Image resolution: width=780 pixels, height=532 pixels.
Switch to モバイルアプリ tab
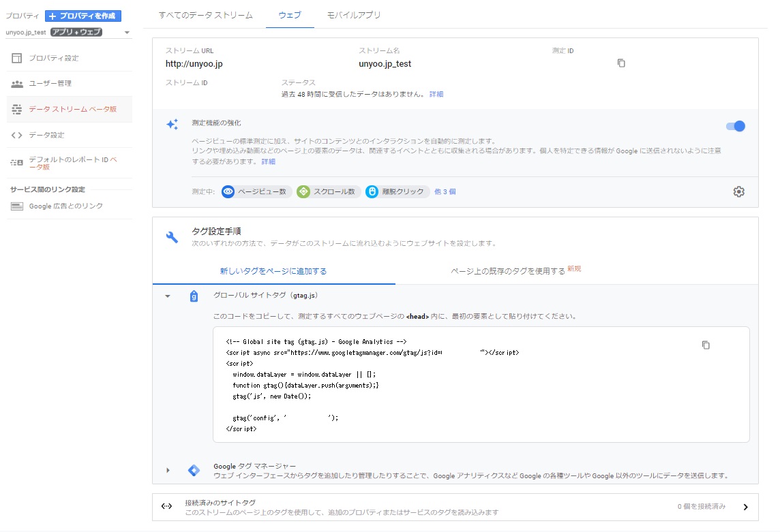[354, 15]
